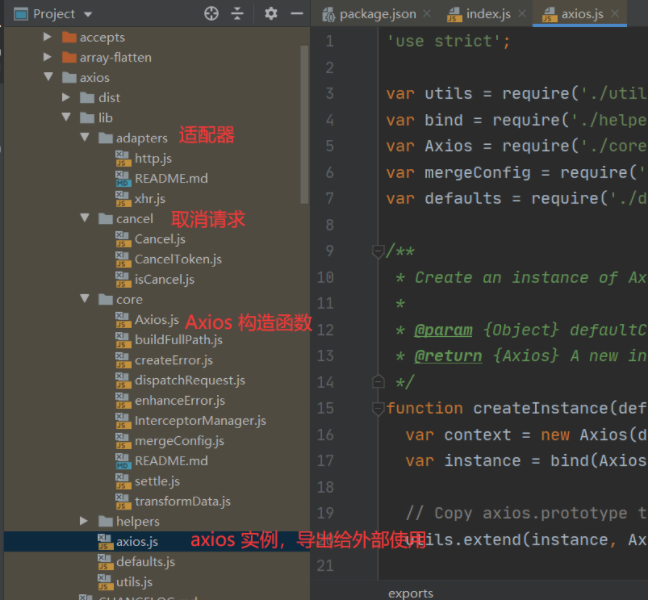The image size is (648, 600).
Task: Expand the helpers folder
Action: tap(84, 521)
